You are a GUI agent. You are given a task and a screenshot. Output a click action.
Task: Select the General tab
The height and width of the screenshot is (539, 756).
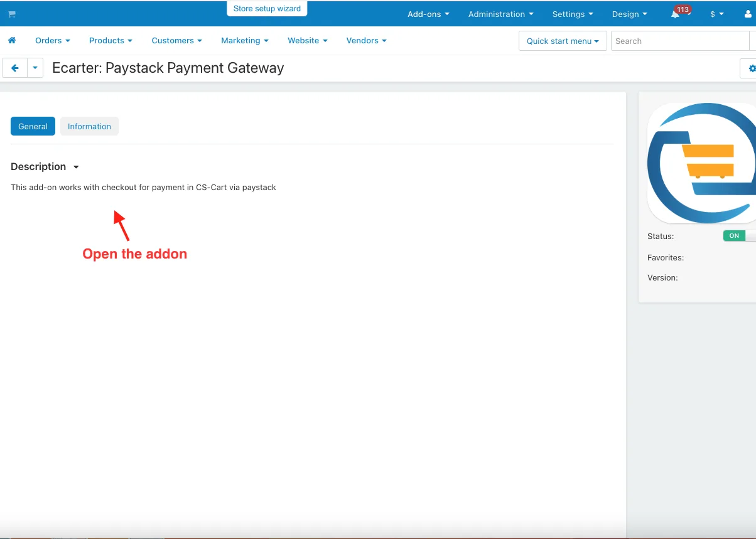point(33,126)
